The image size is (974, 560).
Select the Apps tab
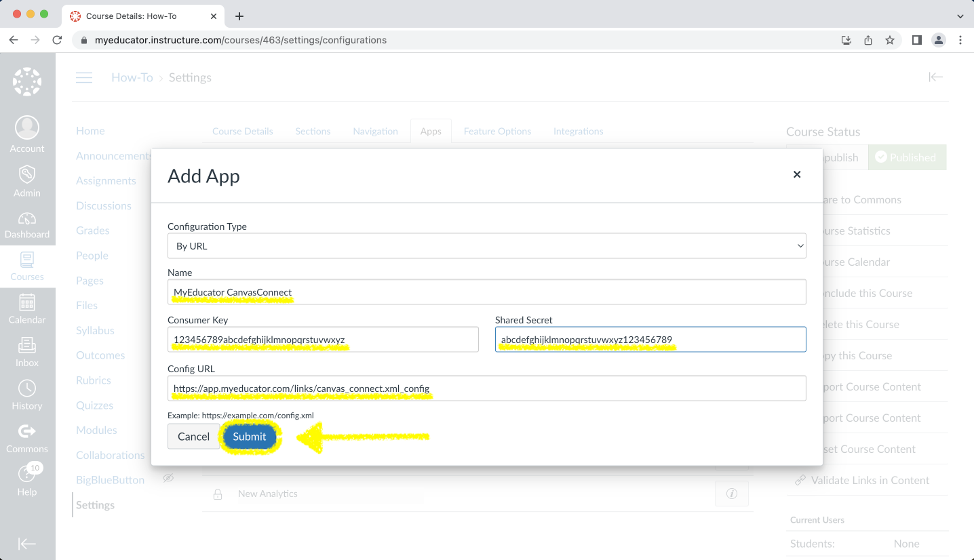pyautogui.click(x=431, y=131)
